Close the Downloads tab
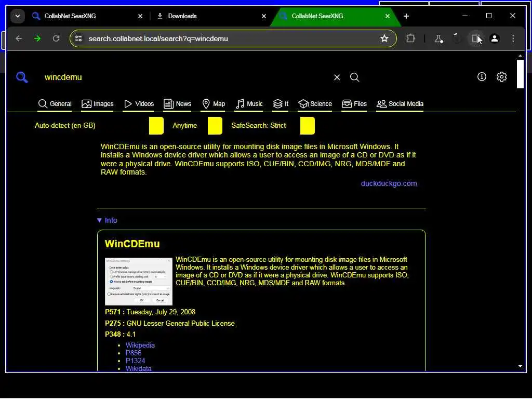The width and height of the screenshot is (532, 399). 264,16
